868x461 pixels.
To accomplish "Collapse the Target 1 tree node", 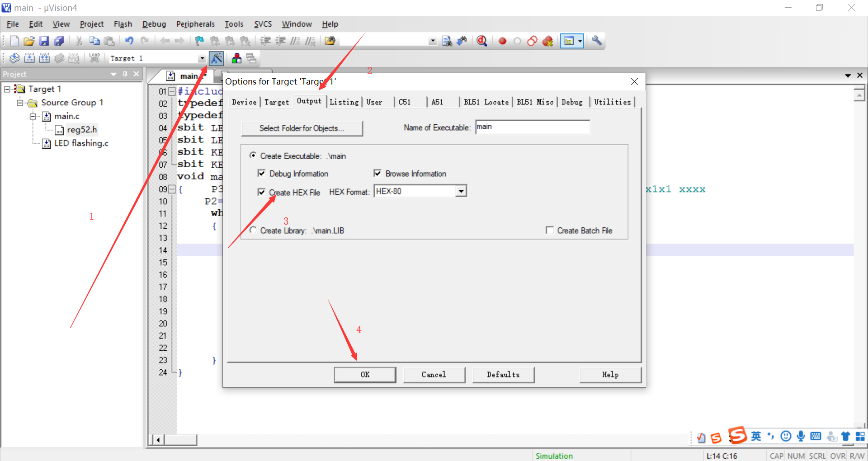I will tap(7, 89).
